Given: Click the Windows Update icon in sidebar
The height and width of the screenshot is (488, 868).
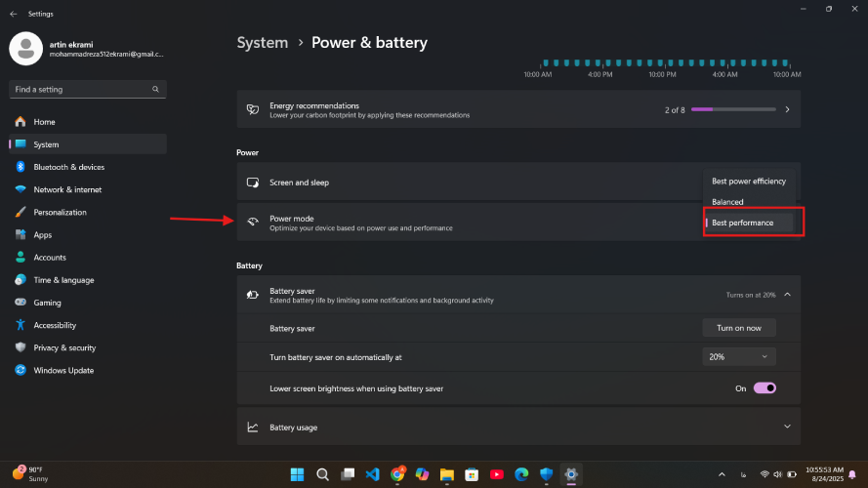Looking at the screenshot, I should tap(20, 370).
